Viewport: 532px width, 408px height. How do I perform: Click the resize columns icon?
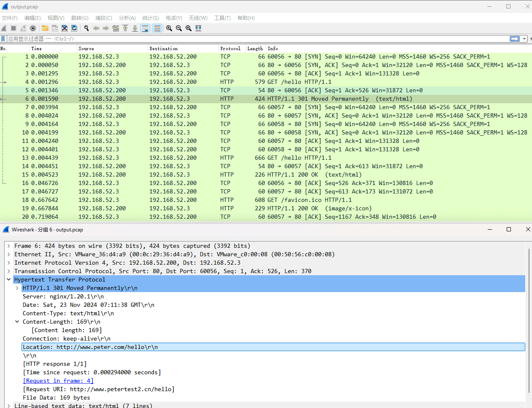coord(198,28)
